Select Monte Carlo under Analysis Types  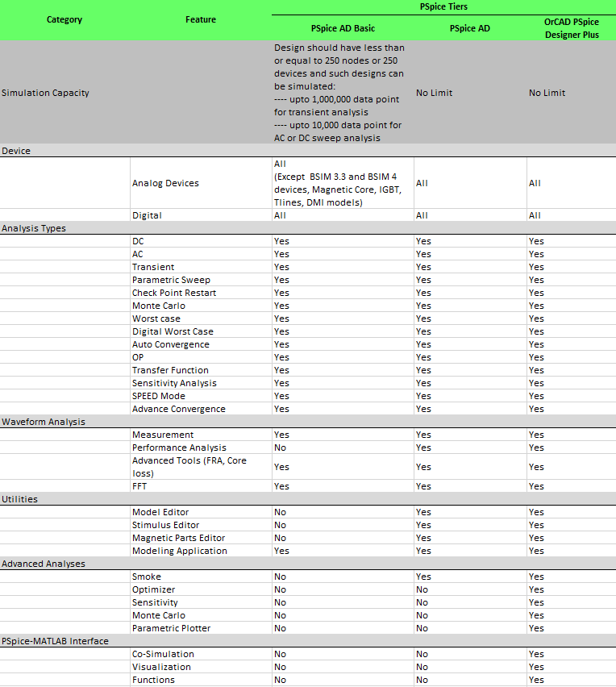(x=201, y=306)
